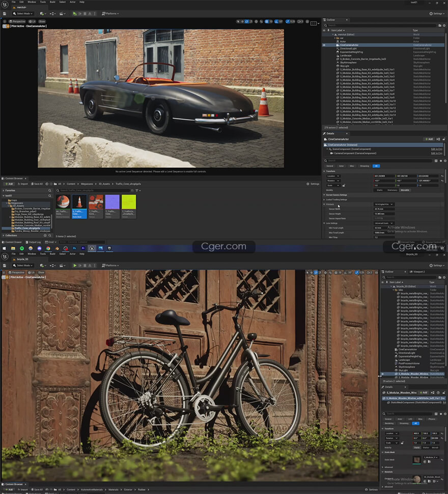
Task: Click the add collection icon in merctut Collections
Action: tap(45, 236)
